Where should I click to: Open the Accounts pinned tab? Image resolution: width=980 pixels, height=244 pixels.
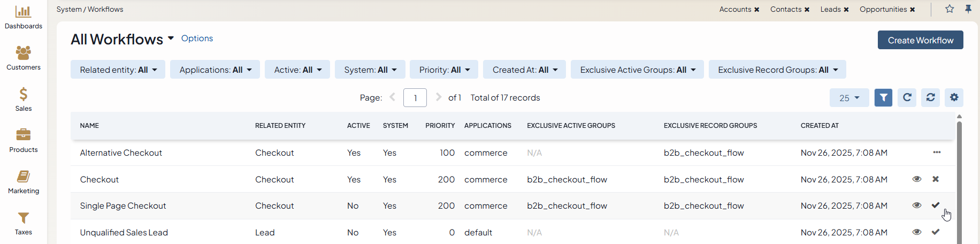734,10
